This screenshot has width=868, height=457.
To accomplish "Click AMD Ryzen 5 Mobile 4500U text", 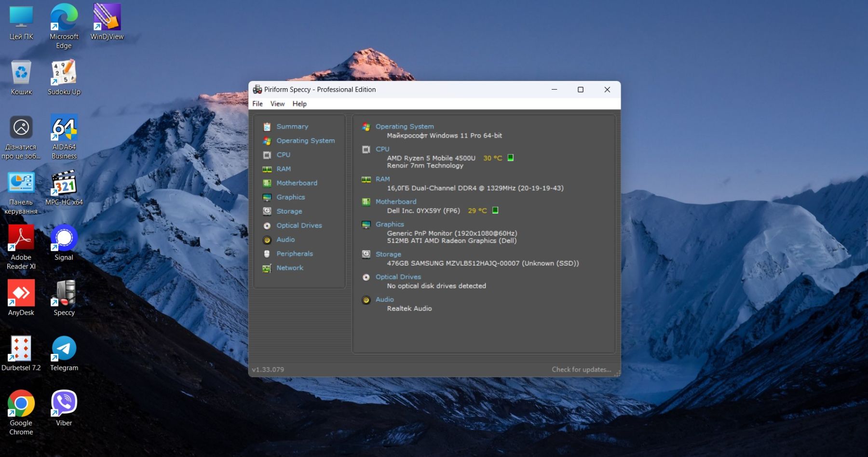I will coord(431,158).
